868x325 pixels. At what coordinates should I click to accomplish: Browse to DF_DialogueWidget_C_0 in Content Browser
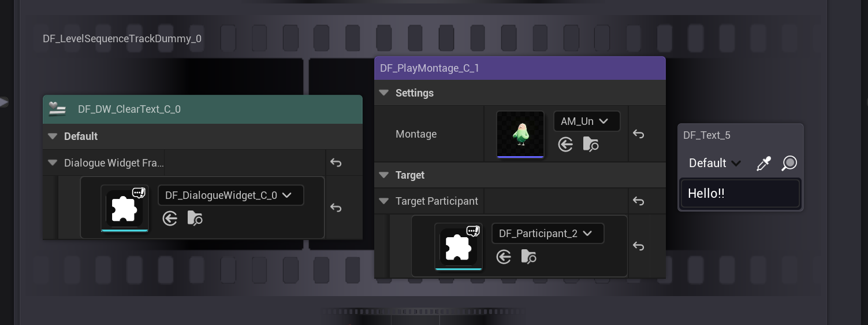point(195,219)
